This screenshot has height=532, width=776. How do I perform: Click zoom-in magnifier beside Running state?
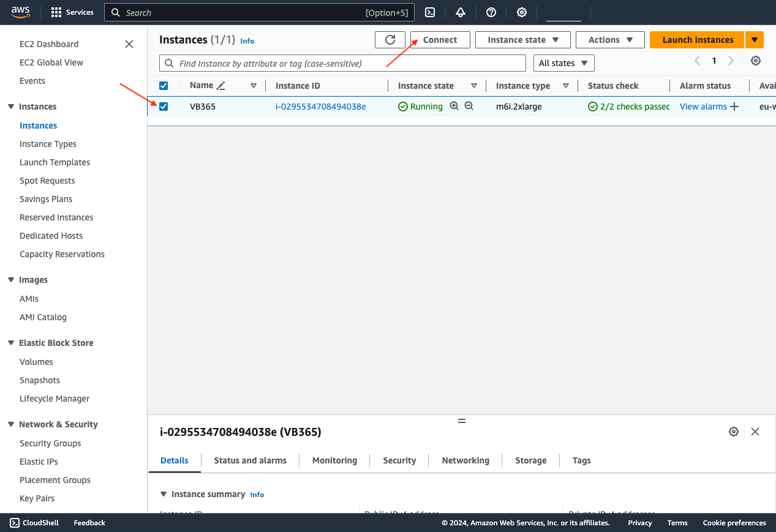[x=454, y=106]
